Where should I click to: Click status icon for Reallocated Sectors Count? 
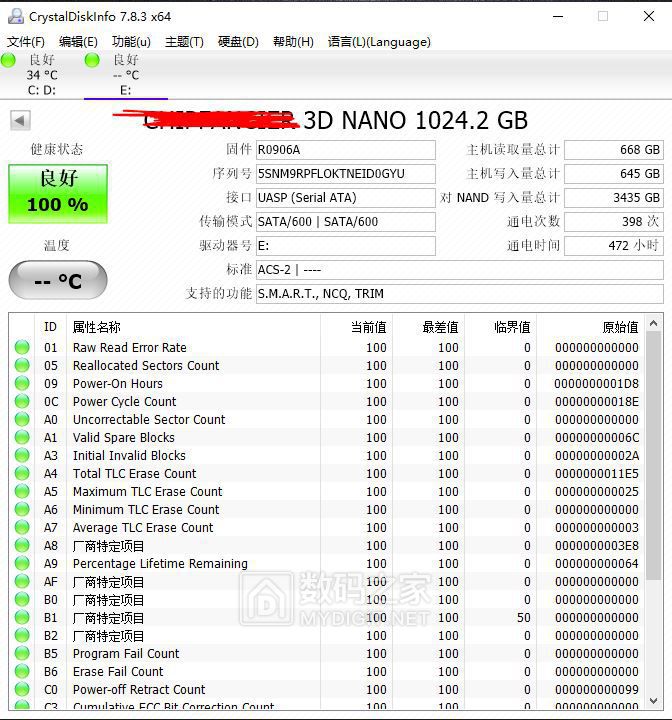22,366
